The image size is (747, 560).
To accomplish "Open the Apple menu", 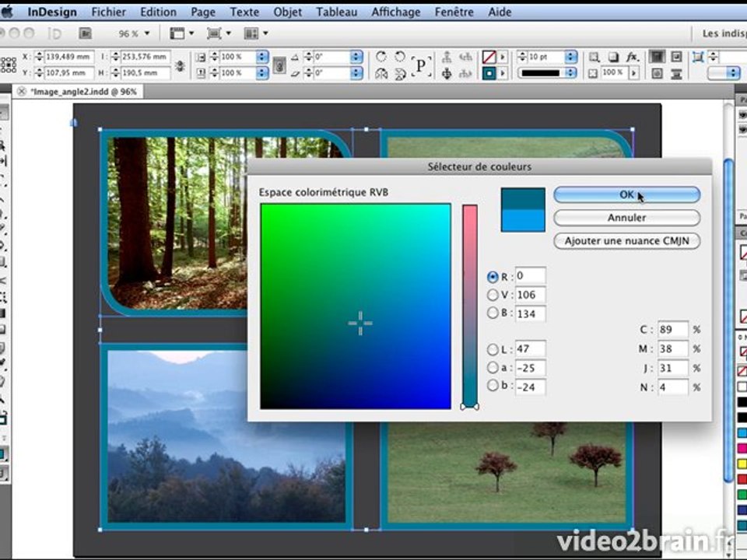I will pos(7,12).
